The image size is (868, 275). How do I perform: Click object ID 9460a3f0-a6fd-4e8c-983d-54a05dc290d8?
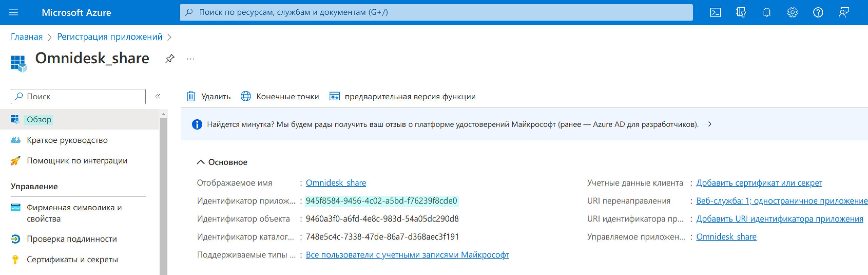coord(382,219)
